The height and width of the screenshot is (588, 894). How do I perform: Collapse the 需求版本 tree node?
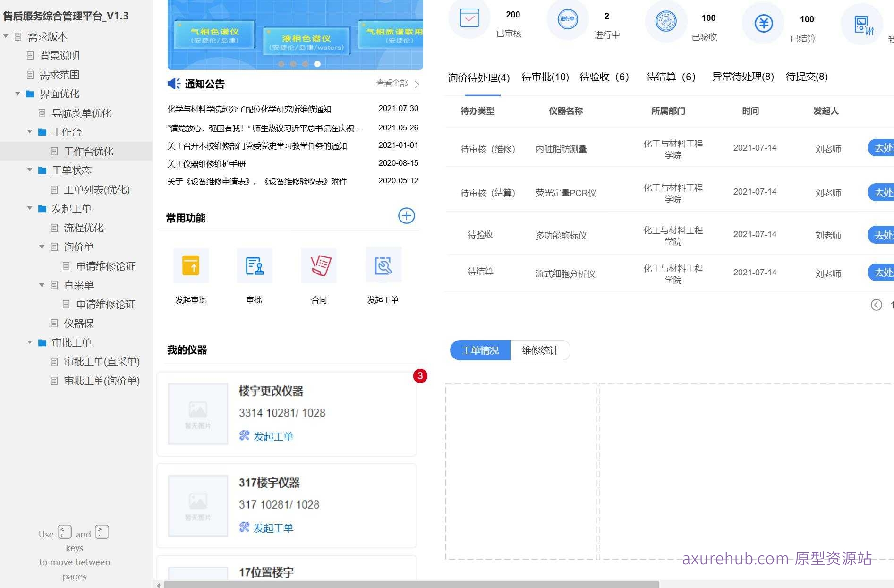click(6, 36)
